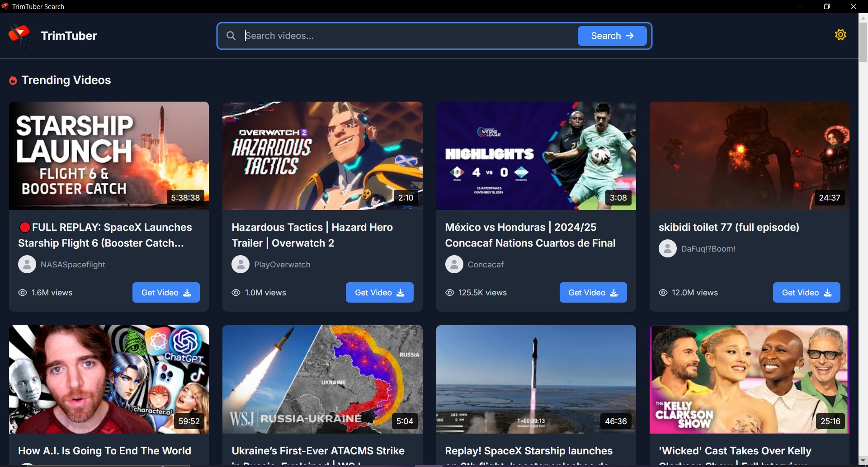Open the SpaceX Starship 46:36 replay thumbnail
Screen dimensions: 868x467
coord(536,379)
